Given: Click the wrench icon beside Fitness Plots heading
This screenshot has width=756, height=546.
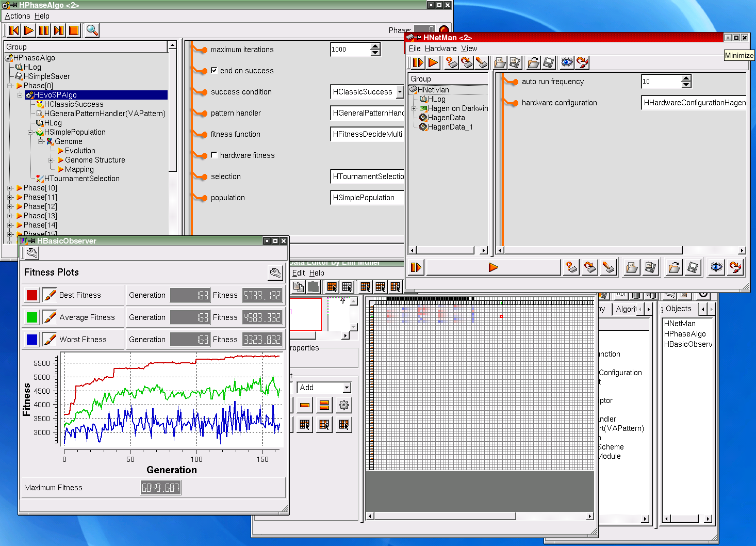Looking at the screenshot, I should click(275, 272).
